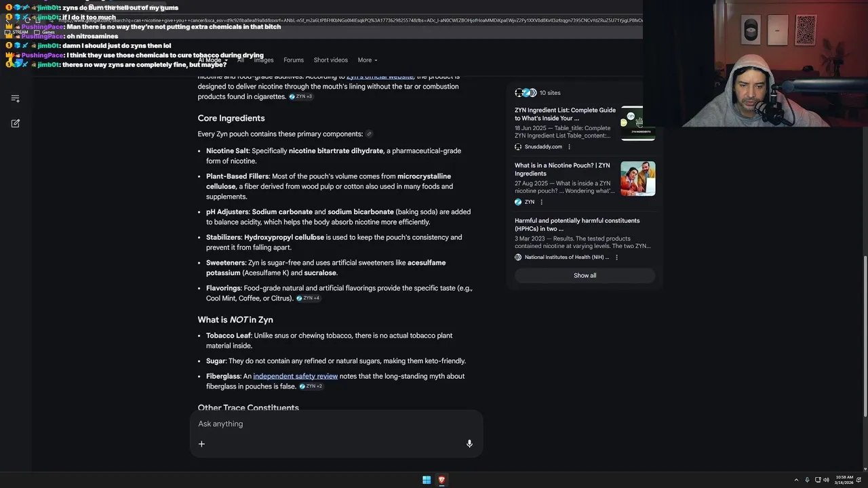Image resolution: width=868 pixels, height=488 pixels.
Task: Open the volume speaker tray icon
Action: 826,480
